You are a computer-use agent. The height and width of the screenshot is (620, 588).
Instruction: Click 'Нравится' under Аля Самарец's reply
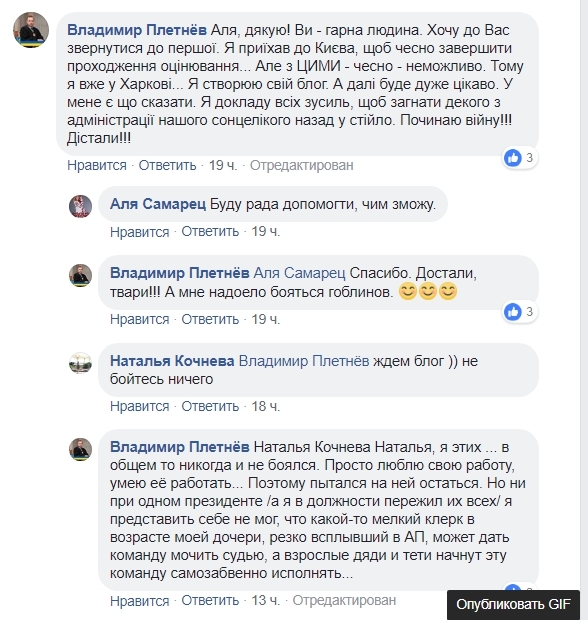pos(140,231)
